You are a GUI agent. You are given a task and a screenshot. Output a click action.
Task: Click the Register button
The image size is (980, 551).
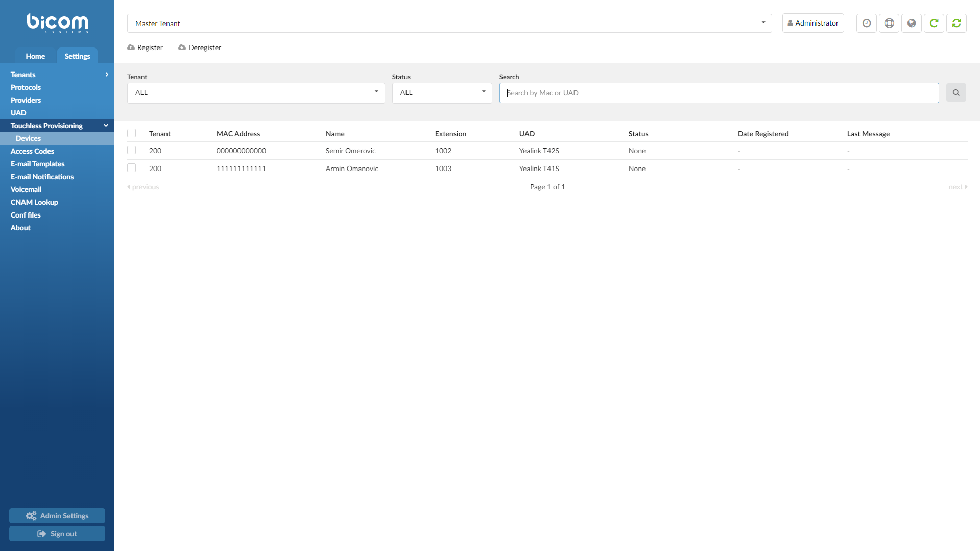tap(145, 47)
